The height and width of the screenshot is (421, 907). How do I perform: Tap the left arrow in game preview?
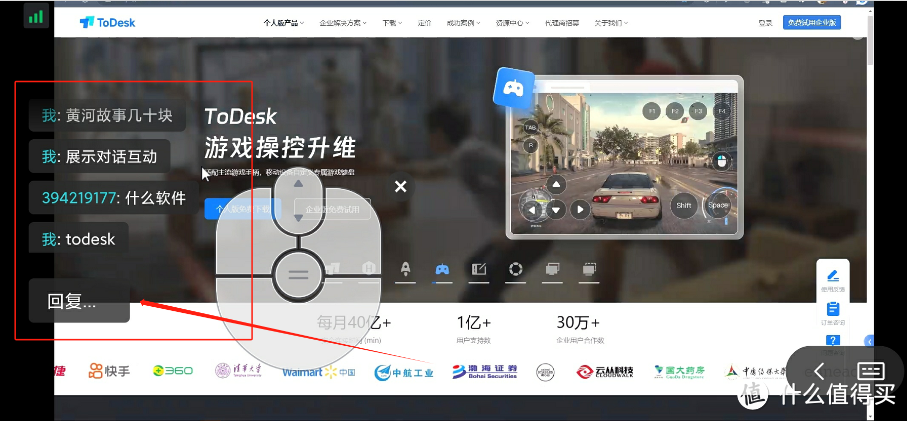click(532, 209)
